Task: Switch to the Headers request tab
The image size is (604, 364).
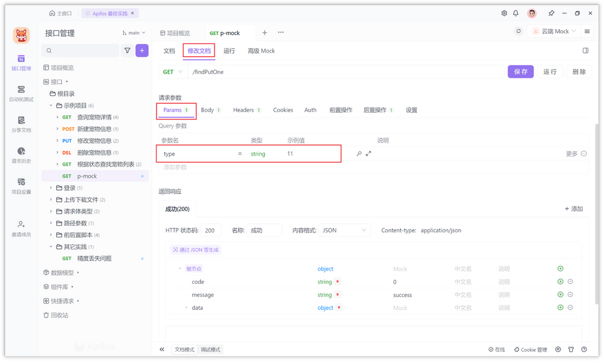Action: click(x=244, y=110)
